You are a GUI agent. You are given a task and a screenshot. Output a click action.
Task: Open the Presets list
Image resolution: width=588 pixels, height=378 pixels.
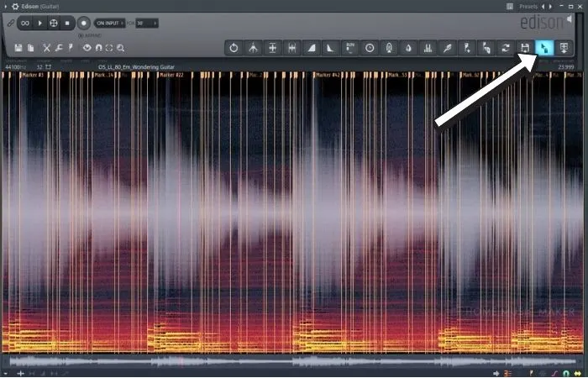click(x=528, y=7)
